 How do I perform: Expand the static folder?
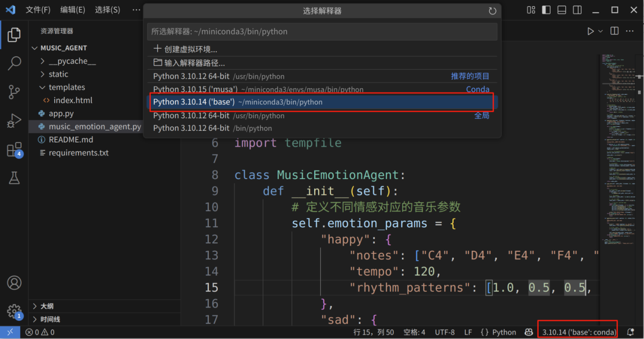[43, 74]
